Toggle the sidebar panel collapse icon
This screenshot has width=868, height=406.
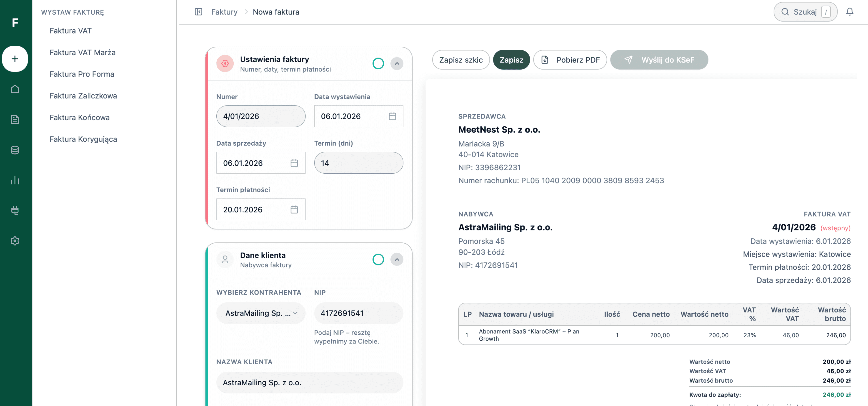(198, 12)
